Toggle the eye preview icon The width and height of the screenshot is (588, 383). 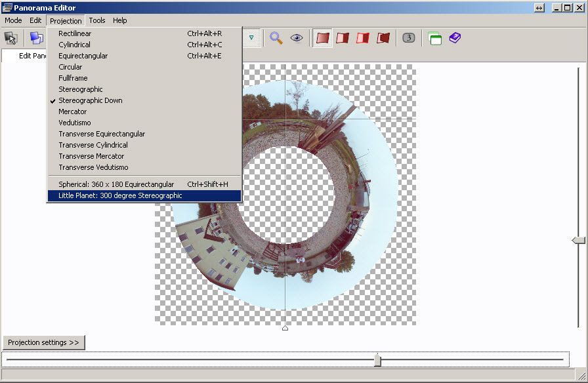(297, 38)
